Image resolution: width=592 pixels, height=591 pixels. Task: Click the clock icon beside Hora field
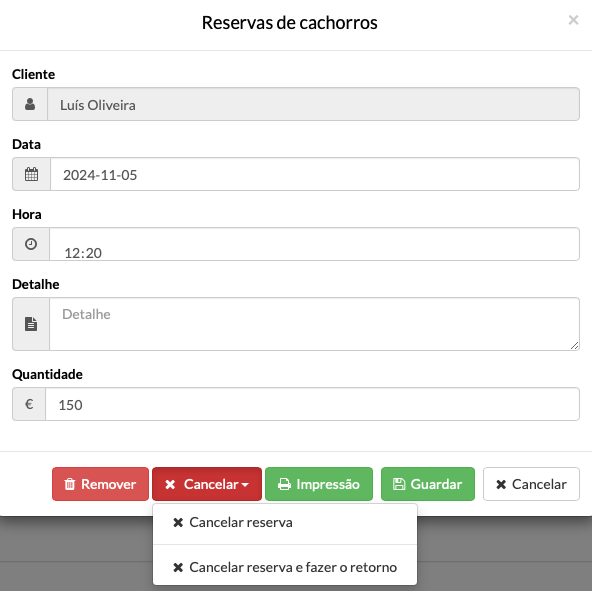(31, 244)
